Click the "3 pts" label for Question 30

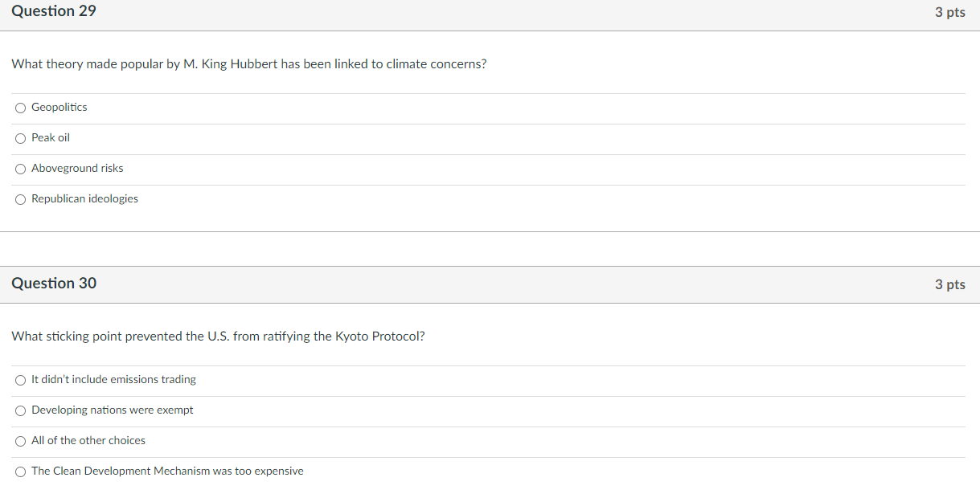pyautogui.click(x=949, y=284)
